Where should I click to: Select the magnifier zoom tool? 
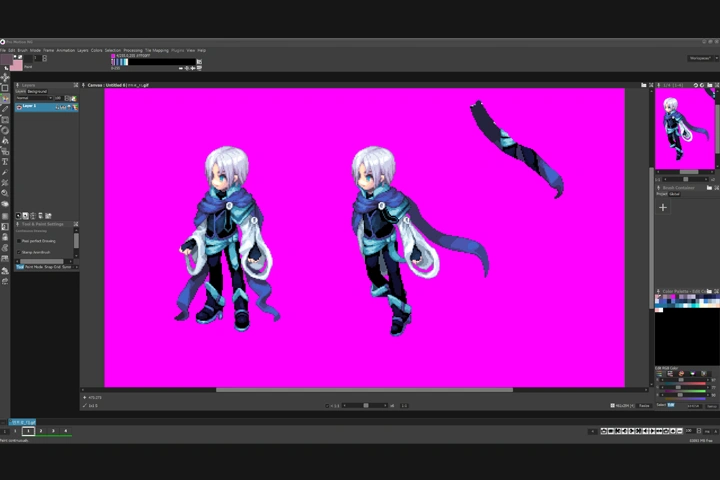(5, 193)
